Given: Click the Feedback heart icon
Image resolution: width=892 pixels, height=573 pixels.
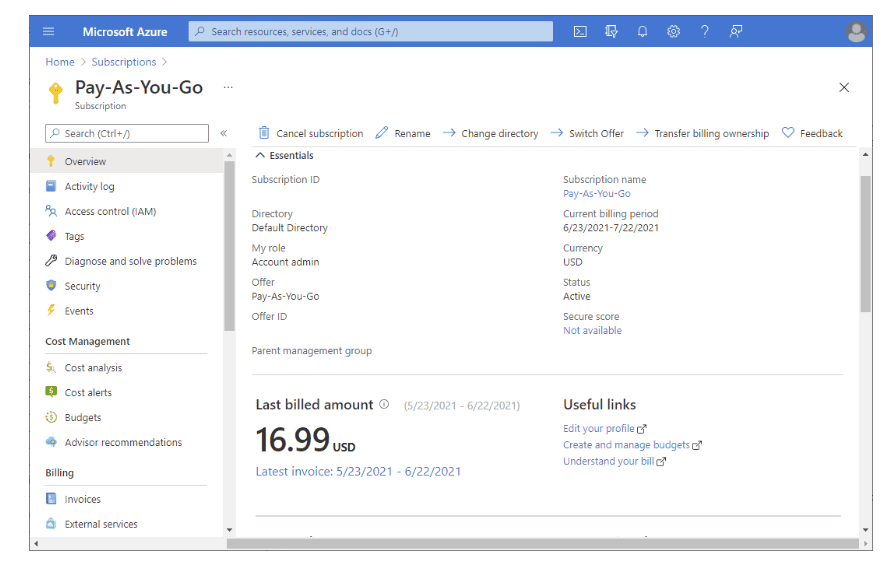Looking at the screenshot, I should click(788, 133).
